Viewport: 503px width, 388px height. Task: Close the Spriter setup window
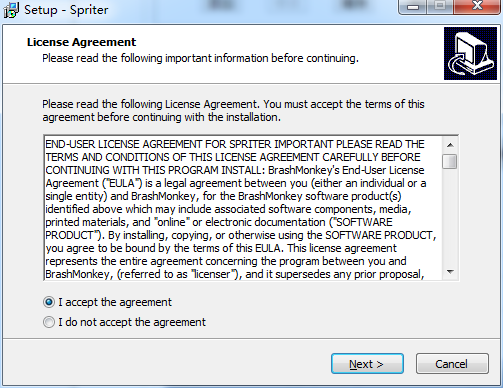pos(477,7)
